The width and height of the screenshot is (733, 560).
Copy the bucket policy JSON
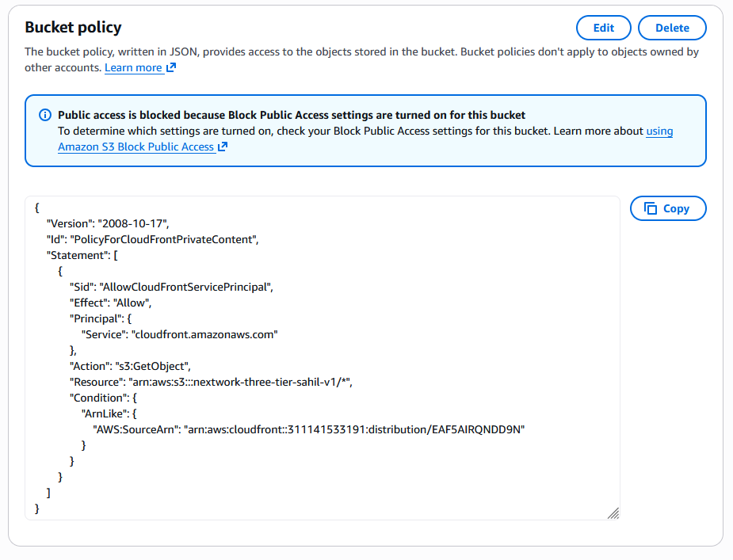pos(667,208)
